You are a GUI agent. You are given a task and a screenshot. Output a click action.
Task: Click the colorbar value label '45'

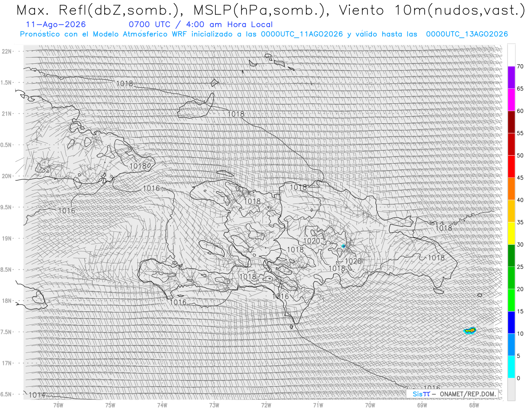(520, 178)
